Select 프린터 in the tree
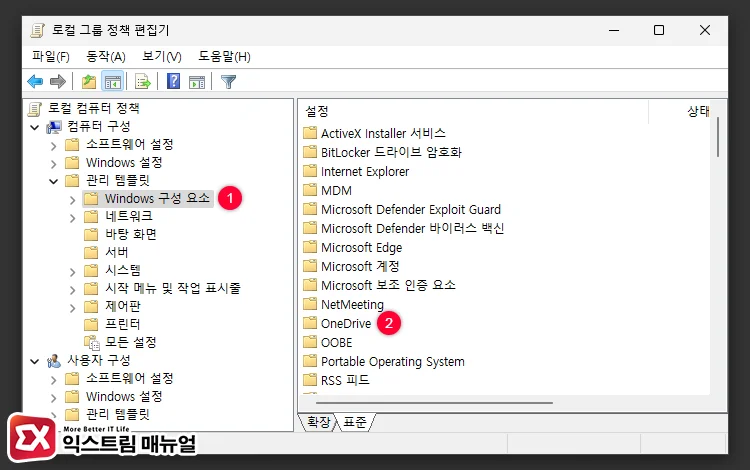 point(122,324)
